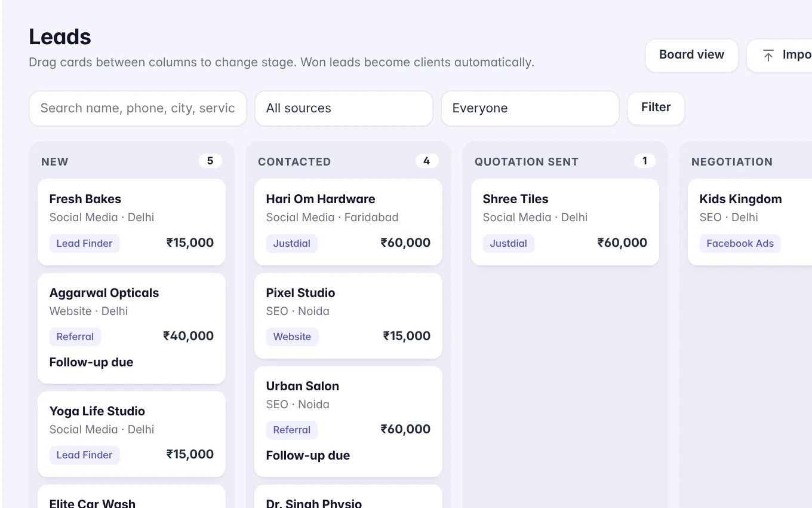Switch to Board view
The image size is (812, 508).
click(691, 56)
